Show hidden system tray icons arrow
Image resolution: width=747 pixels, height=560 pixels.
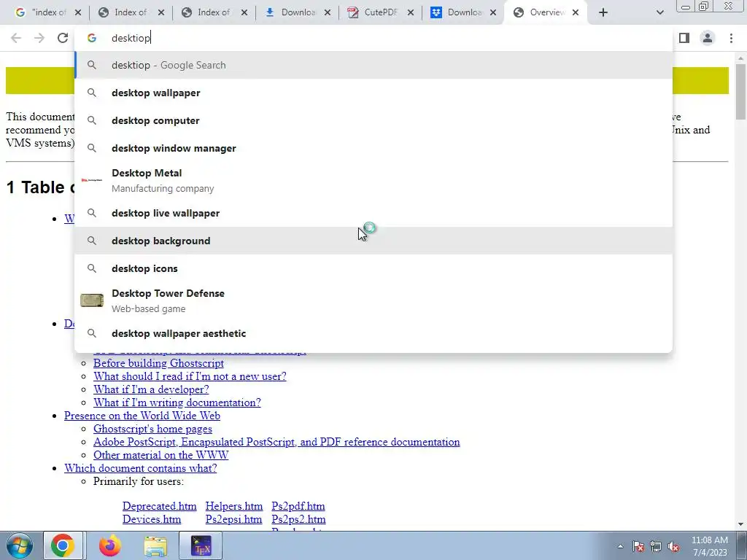pos(620,546)
